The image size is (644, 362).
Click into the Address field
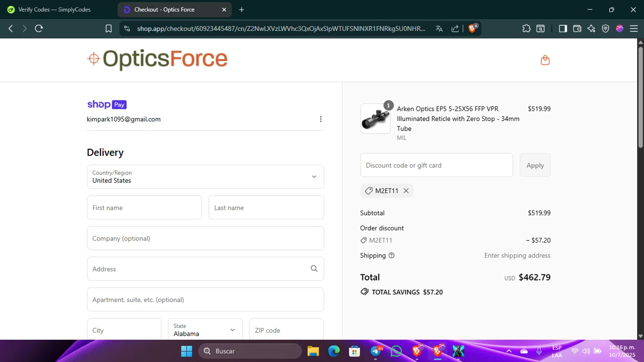point(205,269)
